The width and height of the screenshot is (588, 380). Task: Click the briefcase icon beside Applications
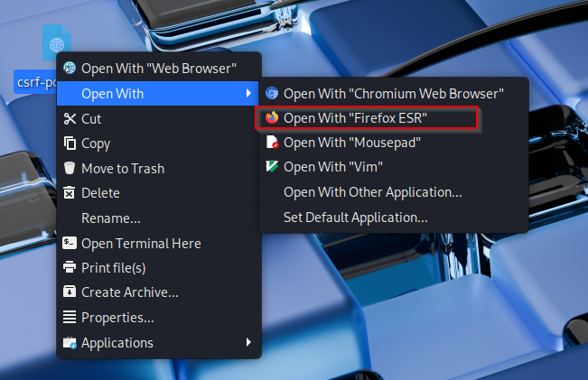point(70,342)
